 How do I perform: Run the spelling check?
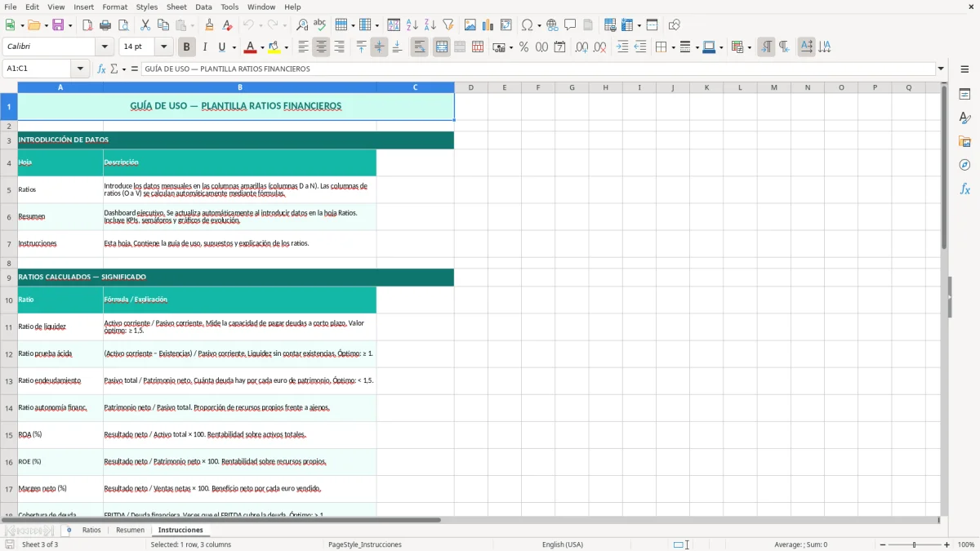click(320, 25)
